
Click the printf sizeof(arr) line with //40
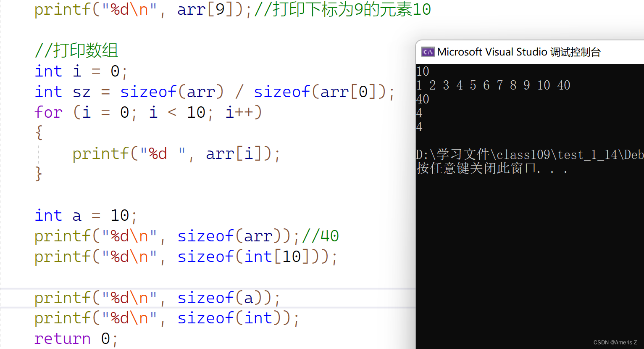187,236
